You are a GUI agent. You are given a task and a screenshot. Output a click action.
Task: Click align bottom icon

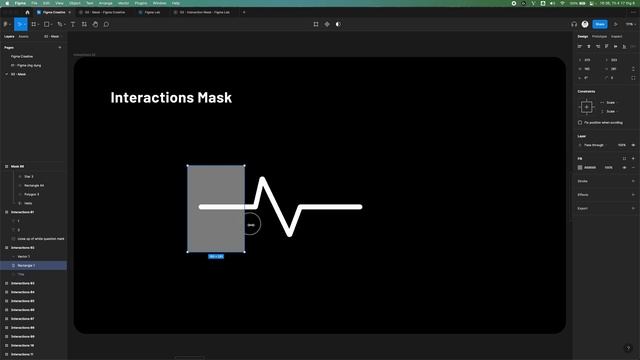[624, 47]
